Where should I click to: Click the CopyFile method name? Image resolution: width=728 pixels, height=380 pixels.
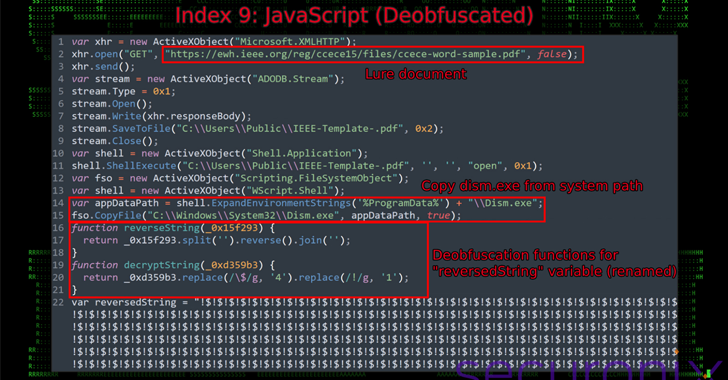pos(118,216)
